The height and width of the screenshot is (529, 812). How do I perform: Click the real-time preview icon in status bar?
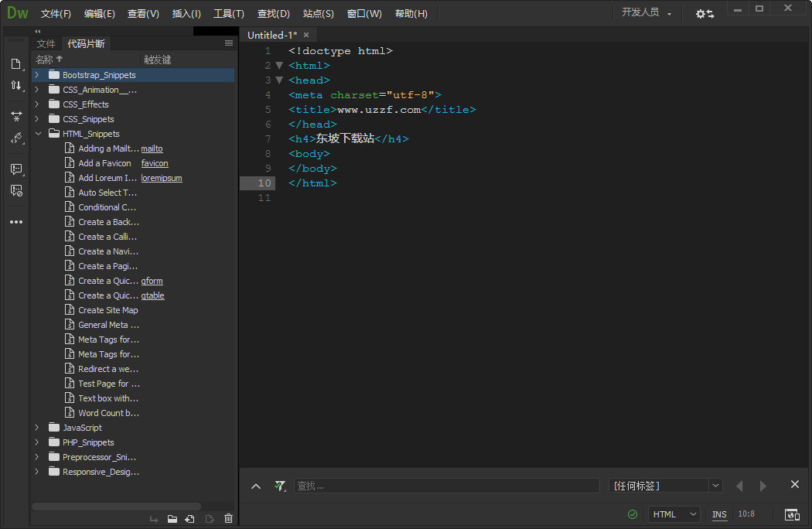coord(792,514)
